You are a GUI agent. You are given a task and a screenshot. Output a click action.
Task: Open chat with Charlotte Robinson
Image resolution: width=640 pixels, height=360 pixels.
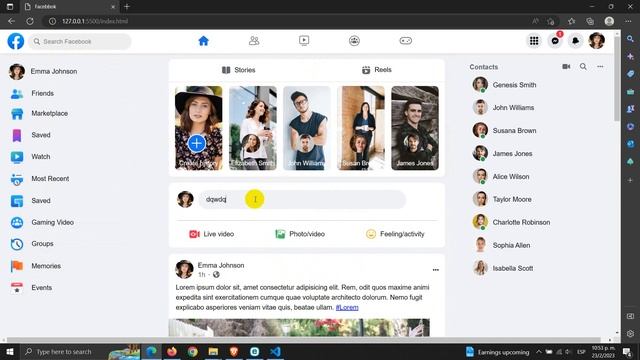click(511, 222)
